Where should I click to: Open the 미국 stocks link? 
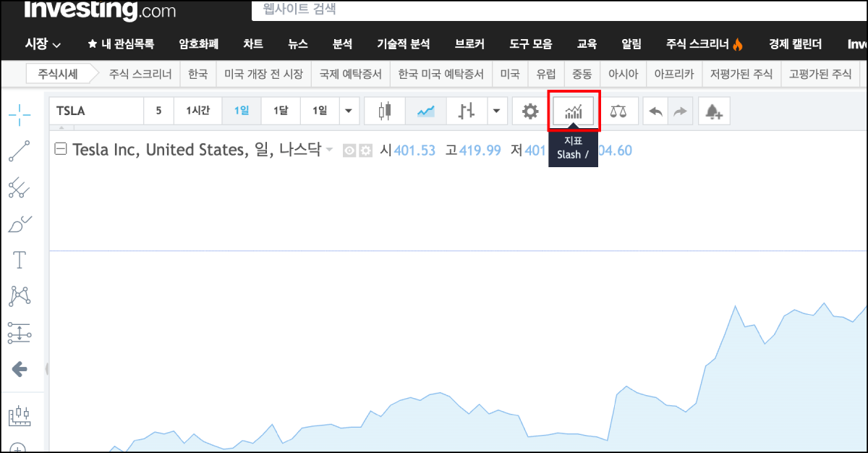tap(510, 74)
